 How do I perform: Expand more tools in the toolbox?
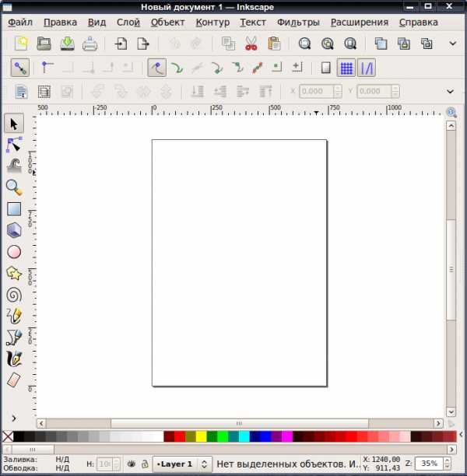click(x=14, y=418)
